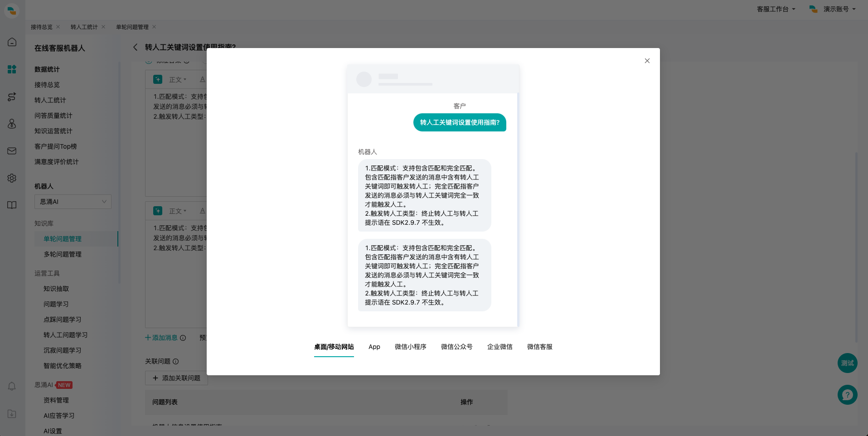This screenshot has width=868, height=436.
Task: Click the 思涌AI NEW section header
Action: 53,385
